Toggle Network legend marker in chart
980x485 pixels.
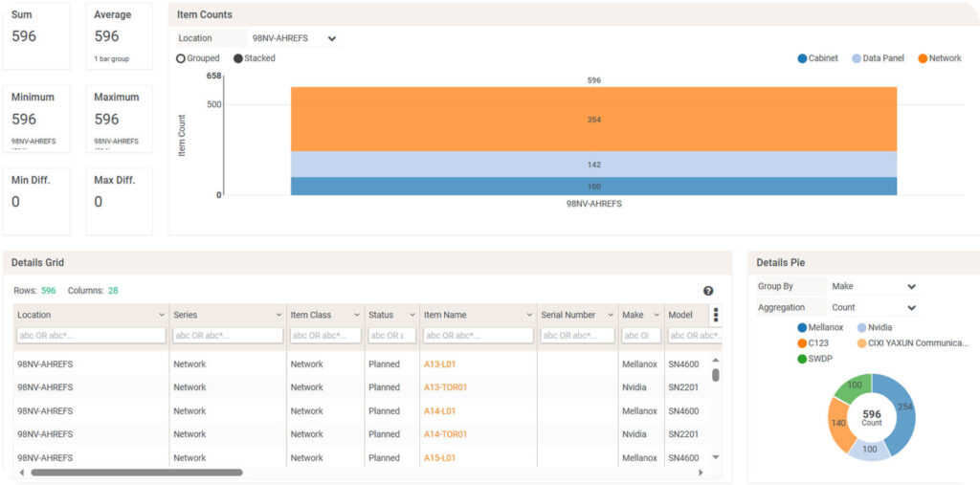click(924, 58)
